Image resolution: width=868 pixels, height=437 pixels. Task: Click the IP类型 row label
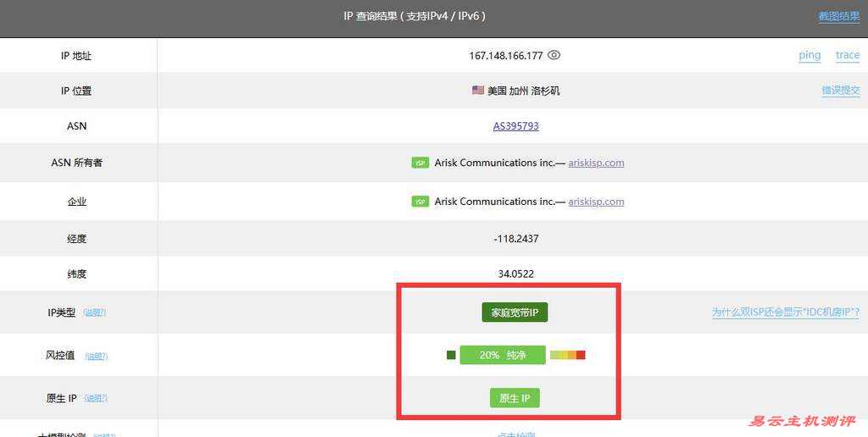click(61, 313)
